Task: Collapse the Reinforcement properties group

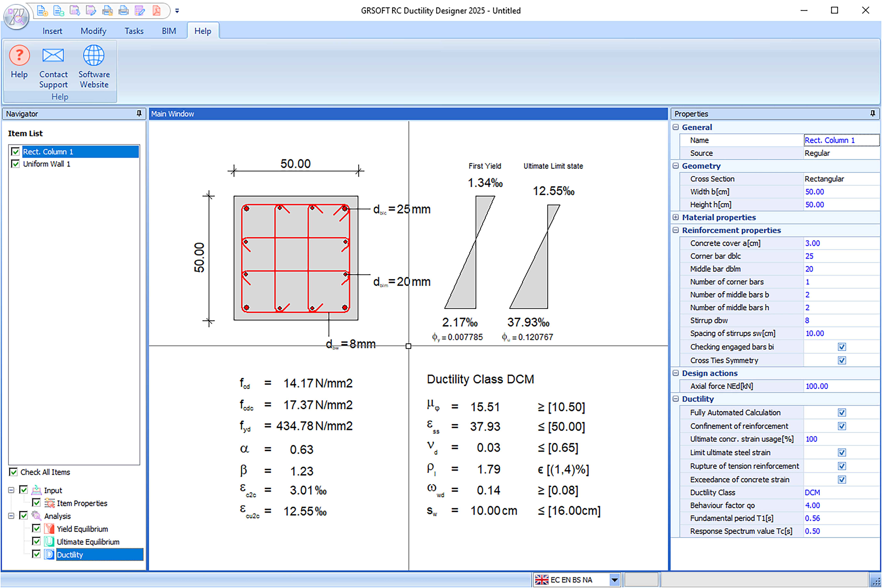Action: (676, 230)
